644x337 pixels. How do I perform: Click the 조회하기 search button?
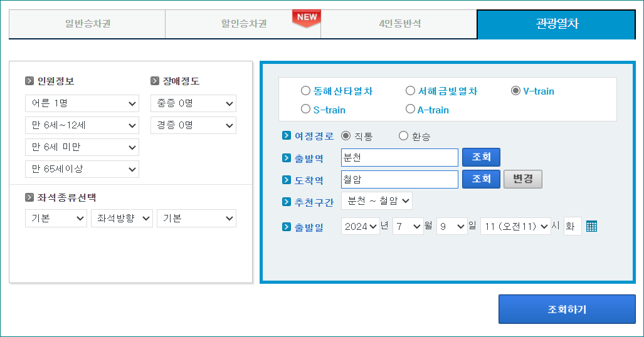pos(567,309)
